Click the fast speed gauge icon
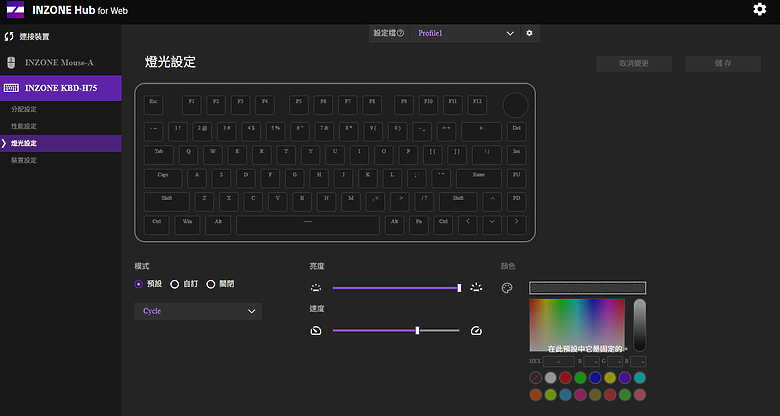780x416 pixels. pos(476,330)
